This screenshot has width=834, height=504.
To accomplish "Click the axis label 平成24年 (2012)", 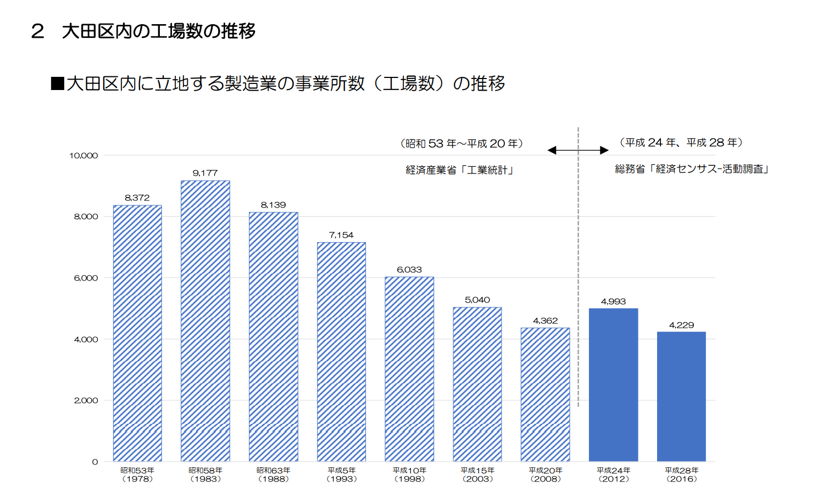I will [x=614, y=475].
